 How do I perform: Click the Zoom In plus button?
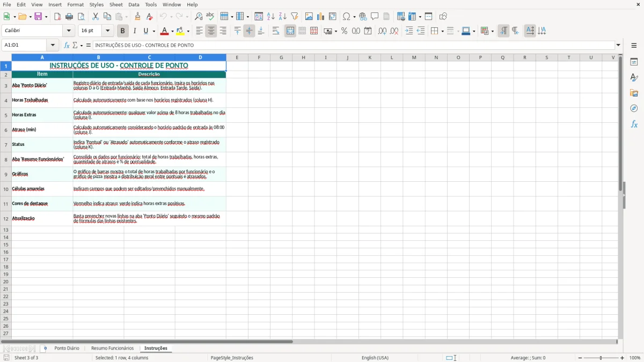click(x=623, y=358)
